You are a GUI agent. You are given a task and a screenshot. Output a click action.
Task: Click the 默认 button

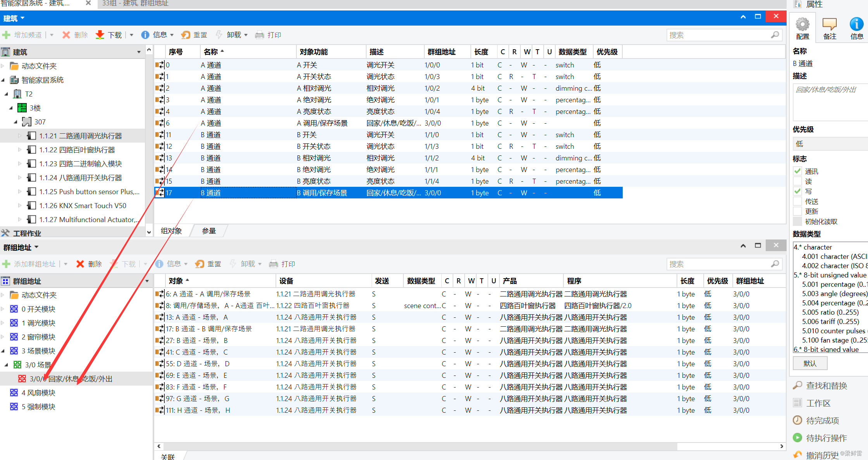tap(810, 364)
